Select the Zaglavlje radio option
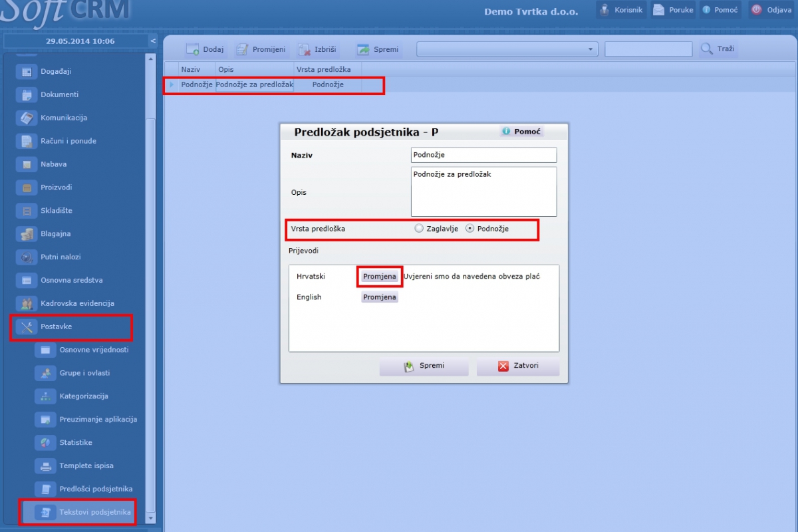Viewport: 798px width, 532px height. click(418, 228)
